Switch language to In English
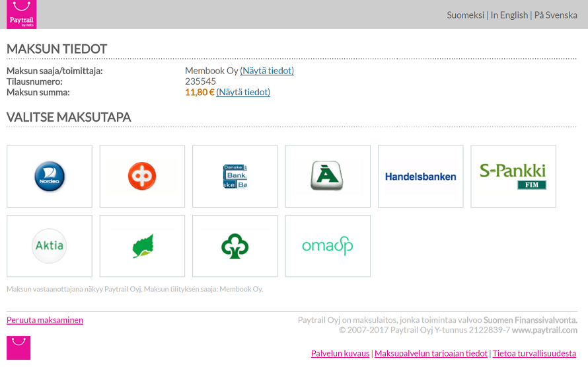 pyautogui.click(x=509, y=15)
